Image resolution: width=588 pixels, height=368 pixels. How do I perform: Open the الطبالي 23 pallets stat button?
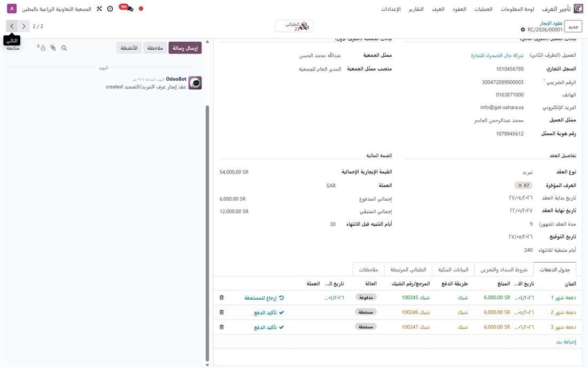(294, 26)
